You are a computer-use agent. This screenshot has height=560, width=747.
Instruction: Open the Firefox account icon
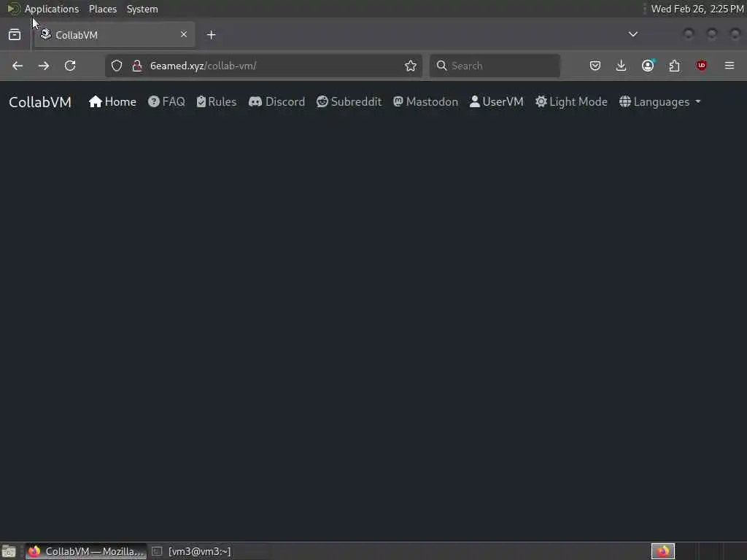pos(648,66)
